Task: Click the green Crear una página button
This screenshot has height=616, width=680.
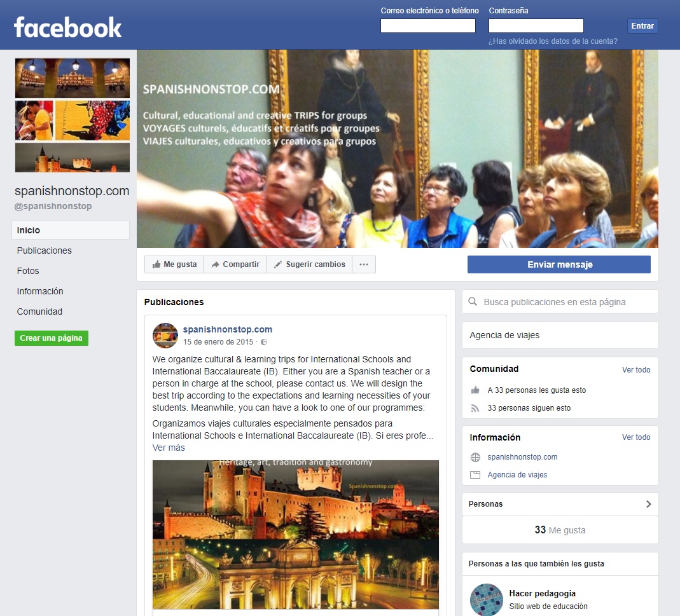Action: pos(52,338)
